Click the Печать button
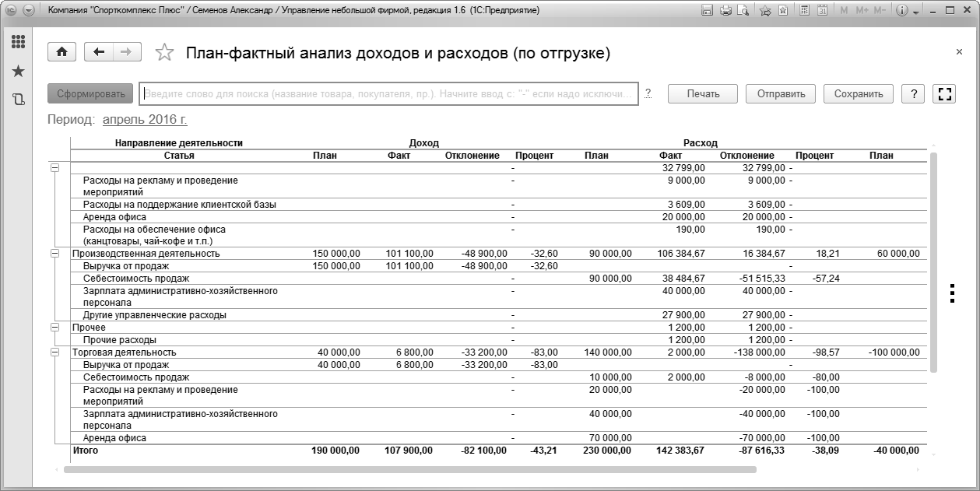Image resolution: width=980 pixels, height=491 pixels. [704, 93]
